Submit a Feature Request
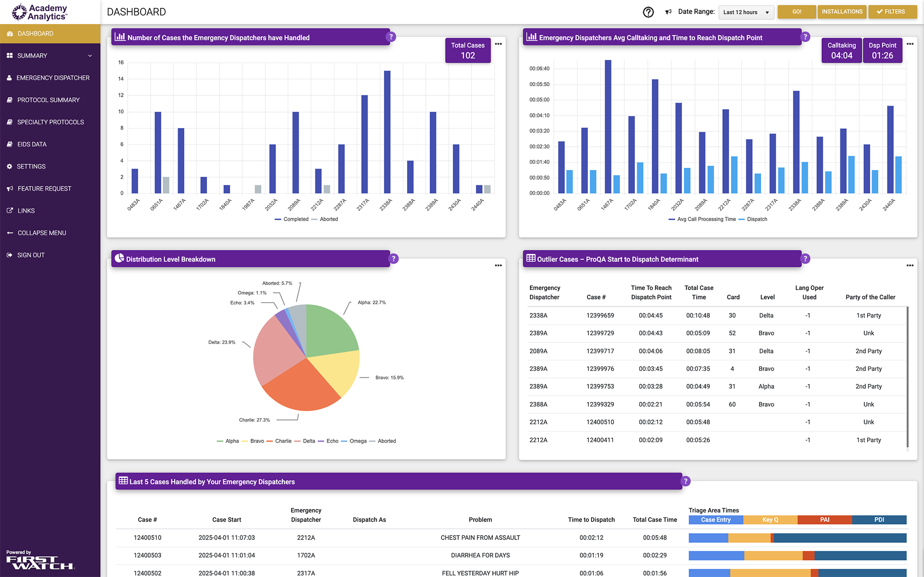 (x=44, y=188)
